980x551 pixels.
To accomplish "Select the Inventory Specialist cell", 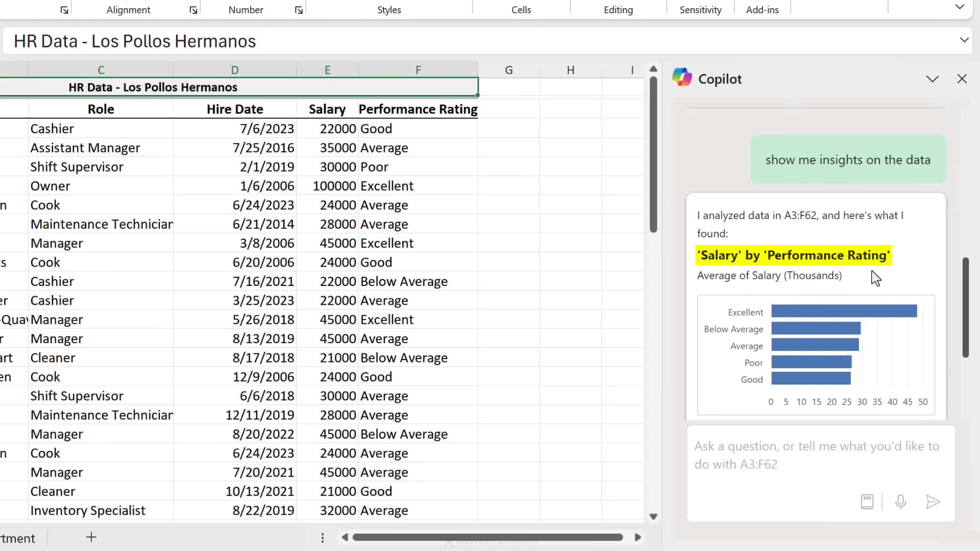I will point(101,511).
